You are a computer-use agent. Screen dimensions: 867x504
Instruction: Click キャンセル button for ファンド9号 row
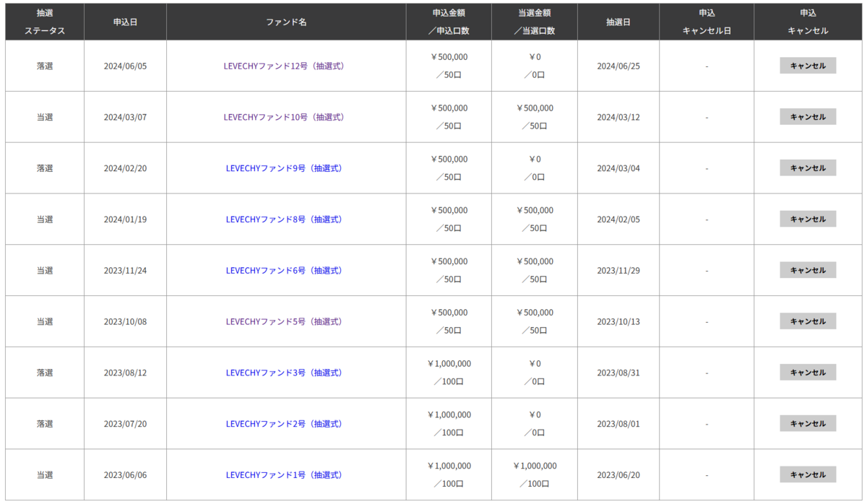808,168
